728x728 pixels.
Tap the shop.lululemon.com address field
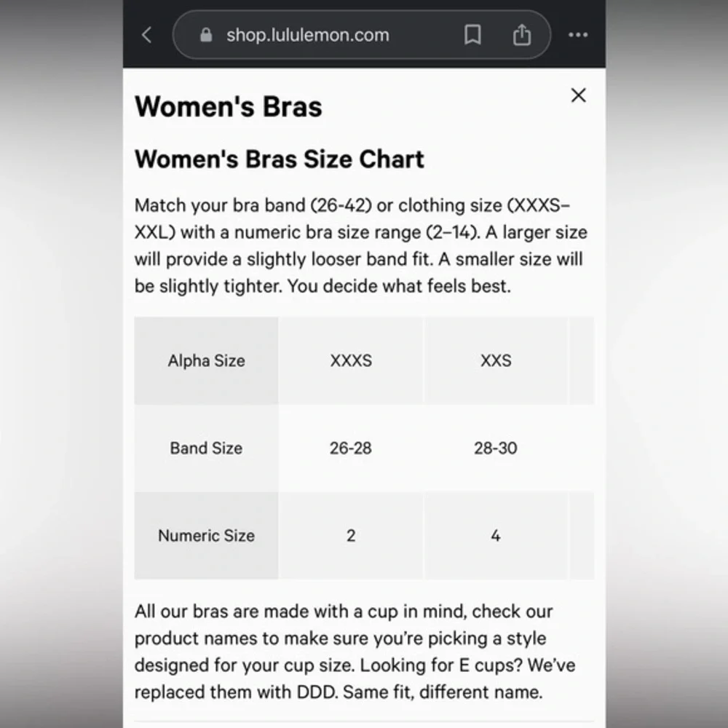tap(362, 35)
